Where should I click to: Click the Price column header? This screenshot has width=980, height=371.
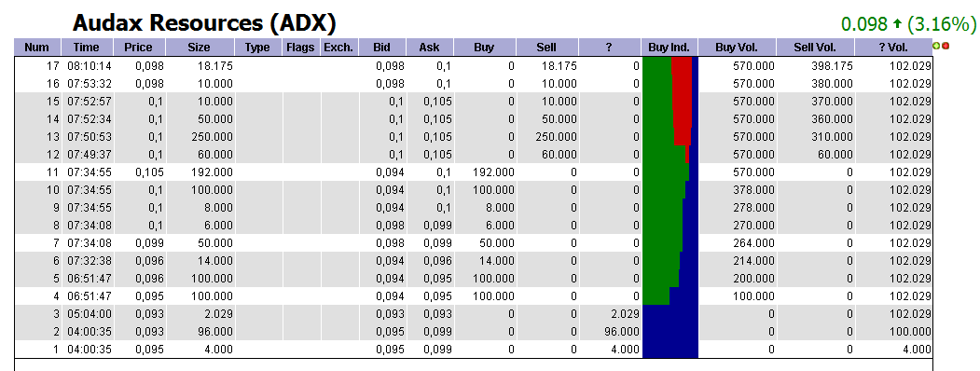click(x=139, y=48)
